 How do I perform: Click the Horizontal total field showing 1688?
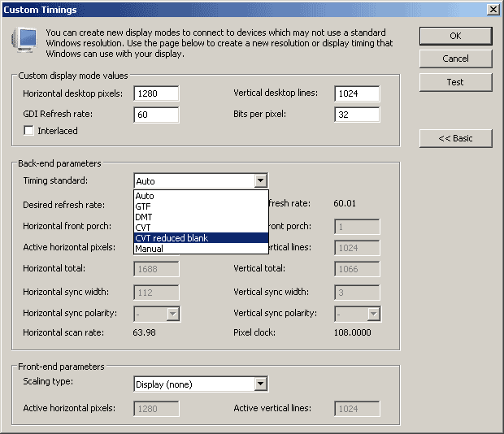coord(156,269)
